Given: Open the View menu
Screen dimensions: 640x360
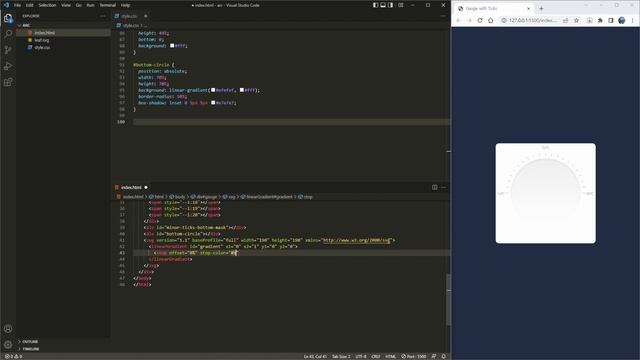Looking at the screenshot, I should pos(66,5).
